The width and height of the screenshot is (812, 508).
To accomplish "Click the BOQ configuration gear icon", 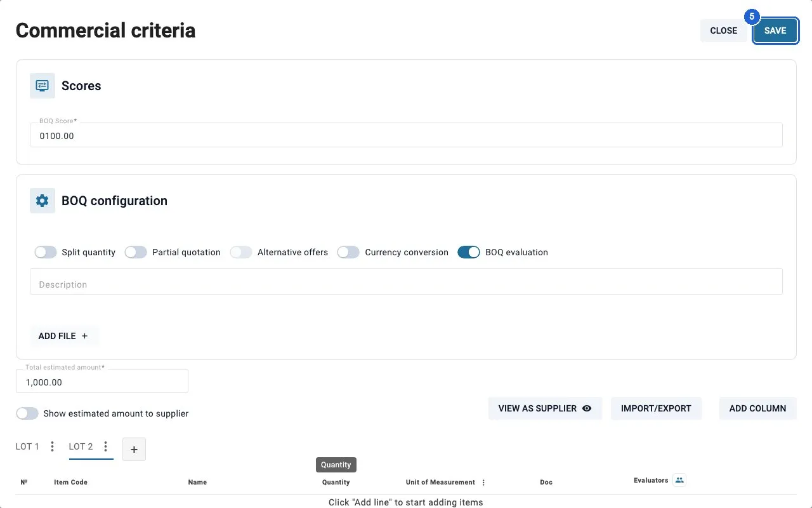I will point(43,201).
